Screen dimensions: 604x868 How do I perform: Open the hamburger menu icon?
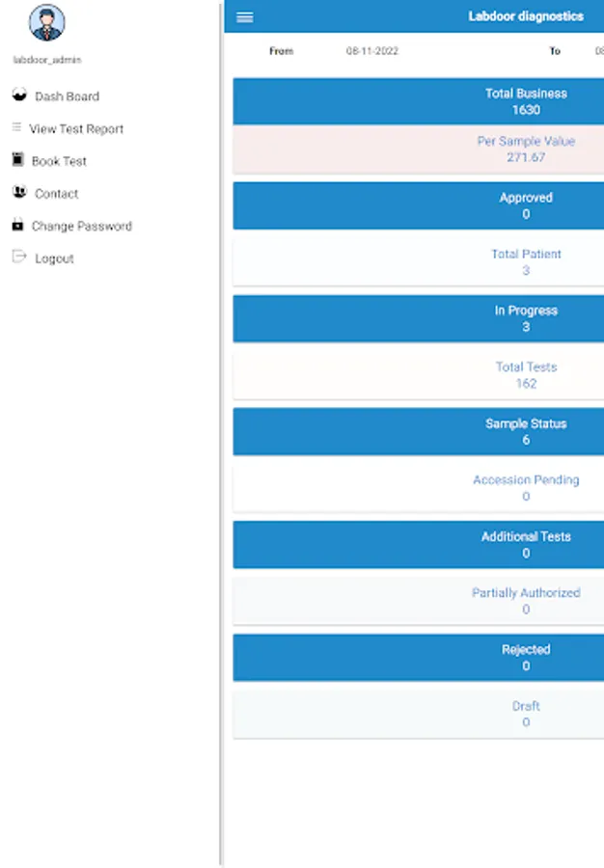245,17
